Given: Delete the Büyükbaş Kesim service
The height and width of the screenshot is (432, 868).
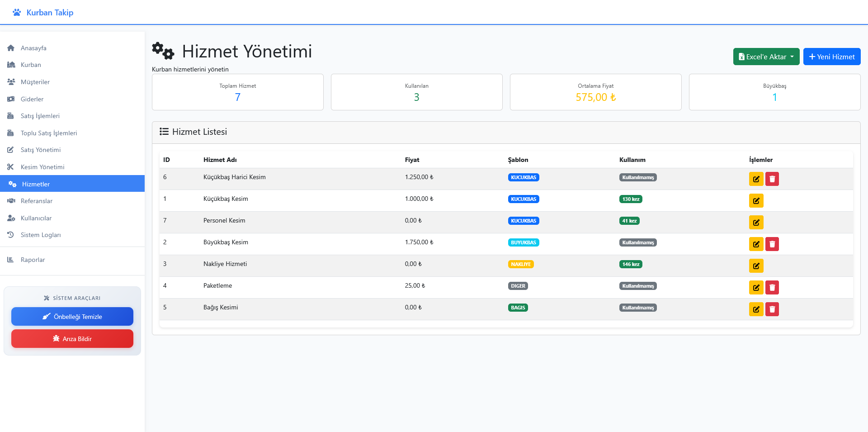Looking at the screenshot, I should 772,244.
